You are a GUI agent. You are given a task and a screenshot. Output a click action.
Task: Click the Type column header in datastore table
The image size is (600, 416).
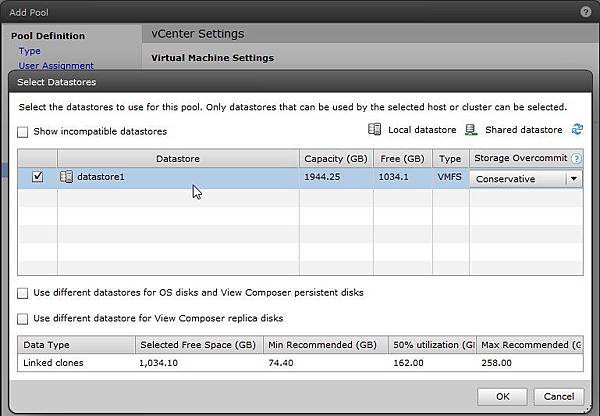(x=450, y=158)
